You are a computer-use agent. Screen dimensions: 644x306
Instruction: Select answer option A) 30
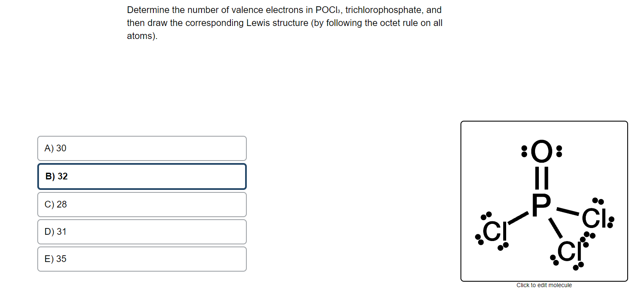pyautogui.click(x=142, y=148)
